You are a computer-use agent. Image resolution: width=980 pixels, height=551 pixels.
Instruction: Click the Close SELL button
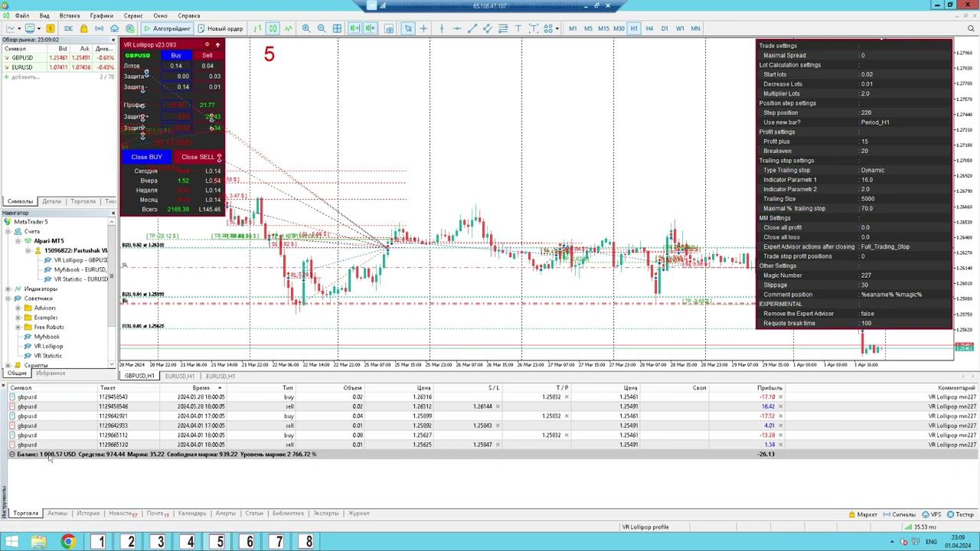coord(198,157)
